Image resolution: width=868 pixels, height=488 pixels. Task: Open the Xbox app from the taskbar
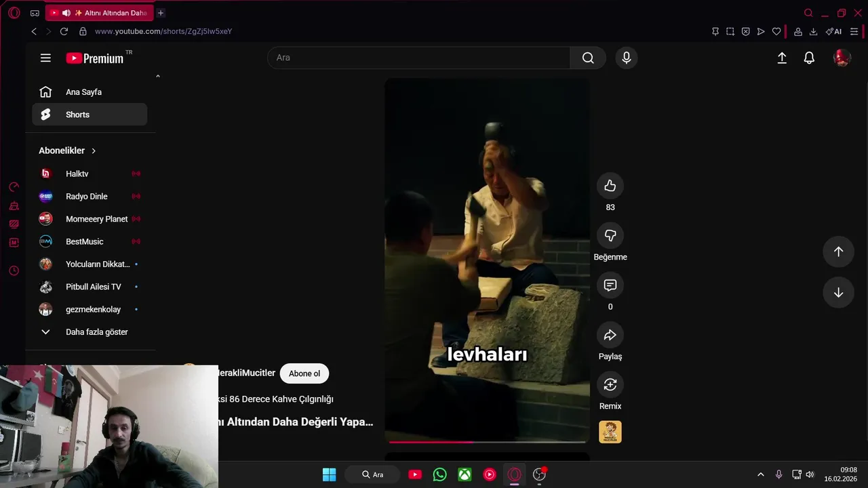(x=465, y=474)
